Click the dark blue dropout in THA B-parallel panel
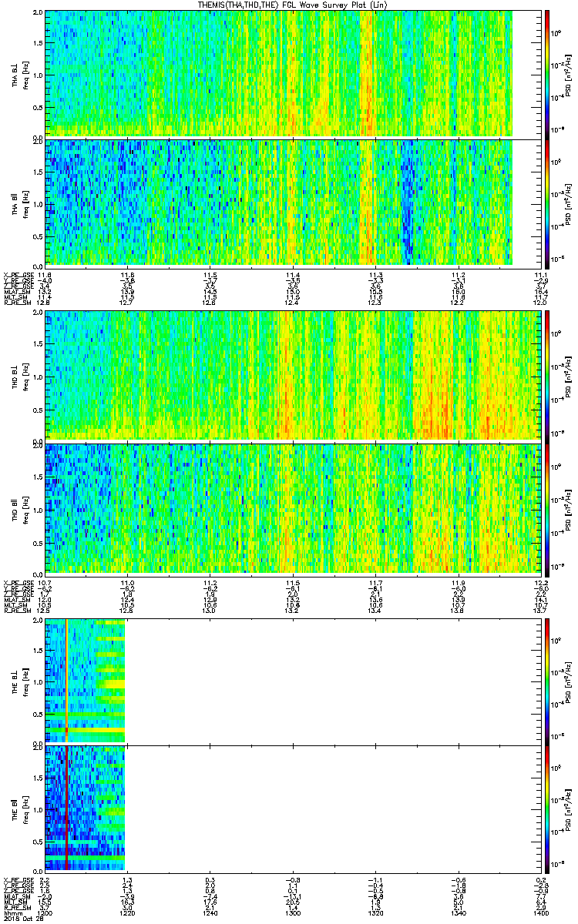The width and height of the screenshot is (578, 924). pyautogui.click(x=407, y=203)
